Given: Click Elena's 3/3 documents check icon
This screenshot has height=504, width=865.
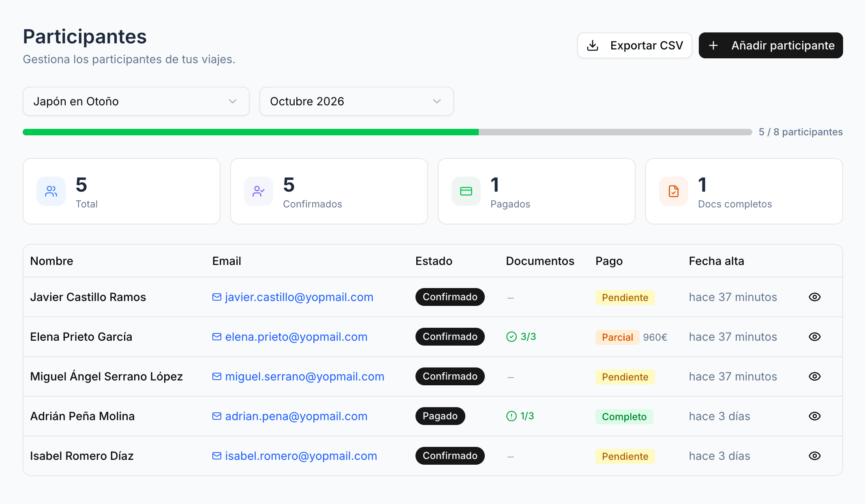Looking at the screenshot, I should [x=512, y=337].
